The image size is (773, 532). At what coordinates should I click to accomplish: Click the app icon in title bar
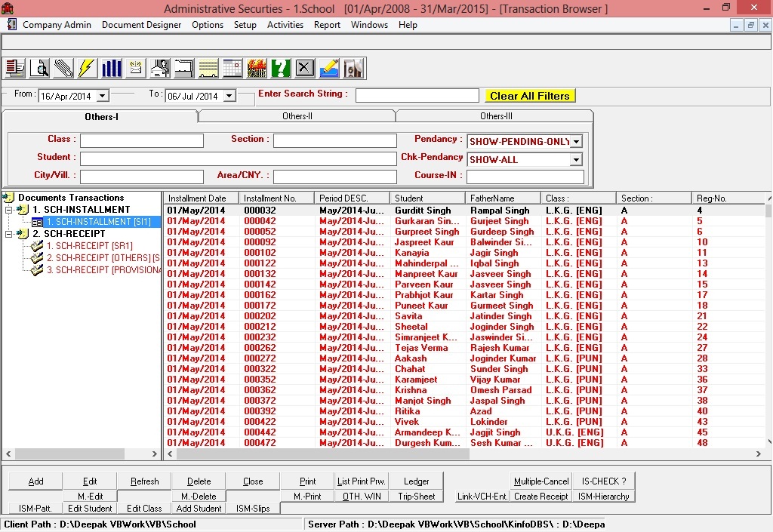click(8, 8)
